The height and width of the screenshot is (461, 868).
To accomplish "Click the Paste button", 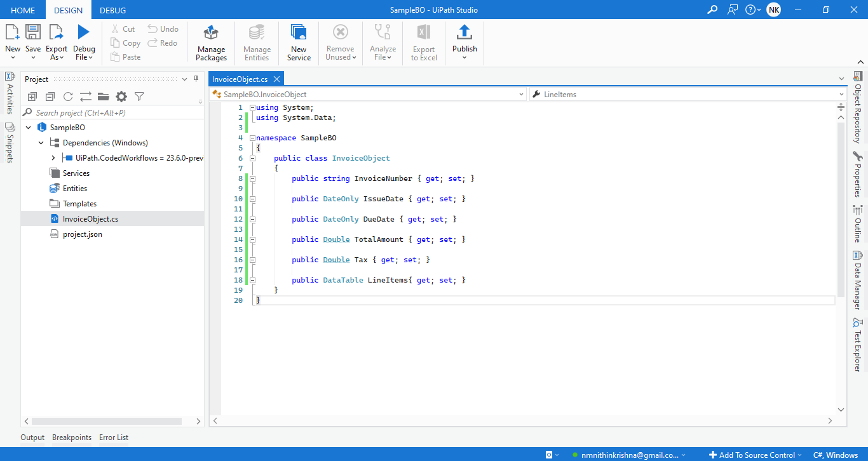I will point(125,57).
